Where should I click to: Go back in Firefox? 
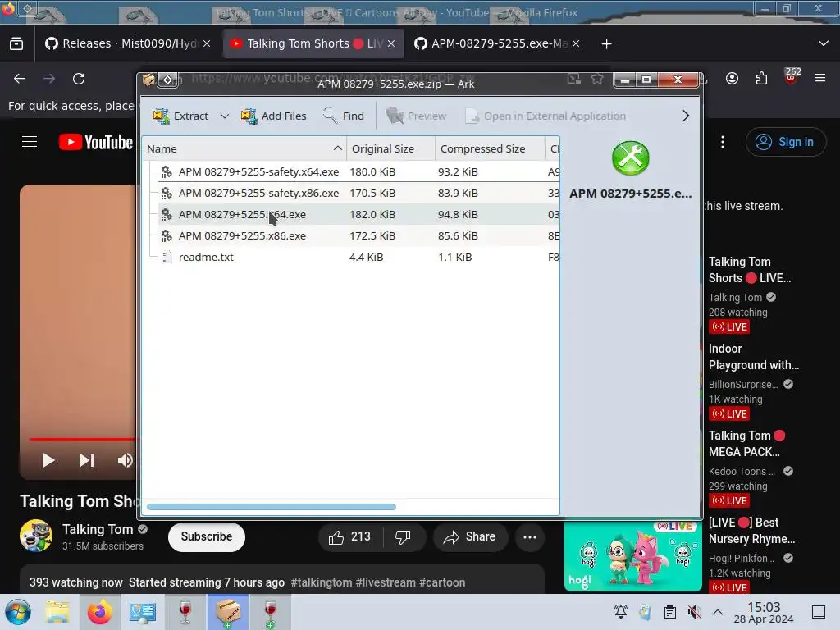click(20, 79)
